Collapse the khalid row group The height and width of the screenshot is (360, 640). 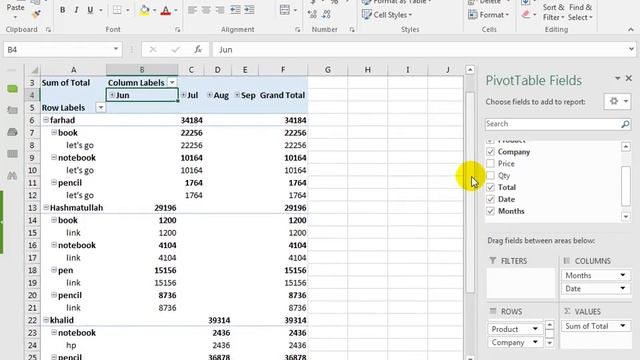click(46, 320)
